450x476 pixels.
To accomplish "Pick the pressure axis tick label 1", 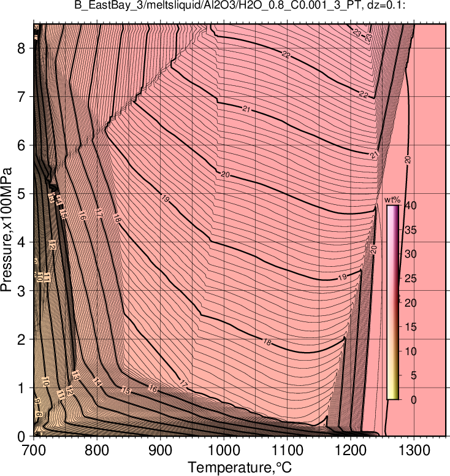I will pos(21,388).
